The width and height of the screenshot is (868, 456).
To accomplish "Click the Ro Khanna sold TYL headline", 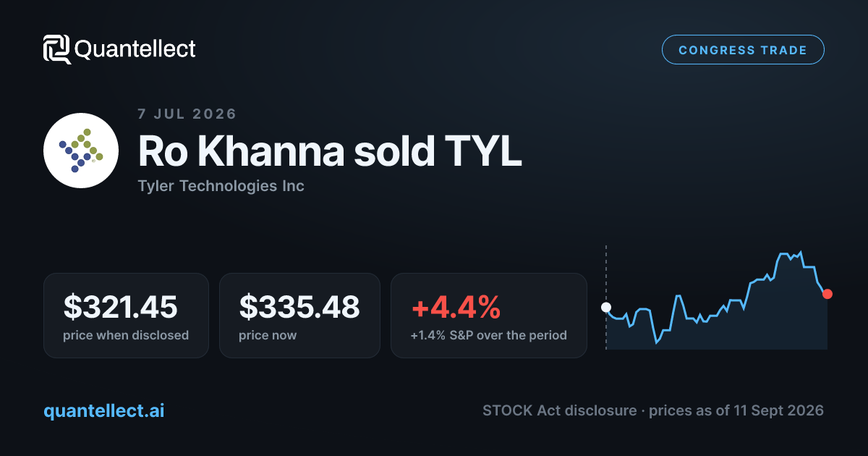I will (x=330, y=151).
